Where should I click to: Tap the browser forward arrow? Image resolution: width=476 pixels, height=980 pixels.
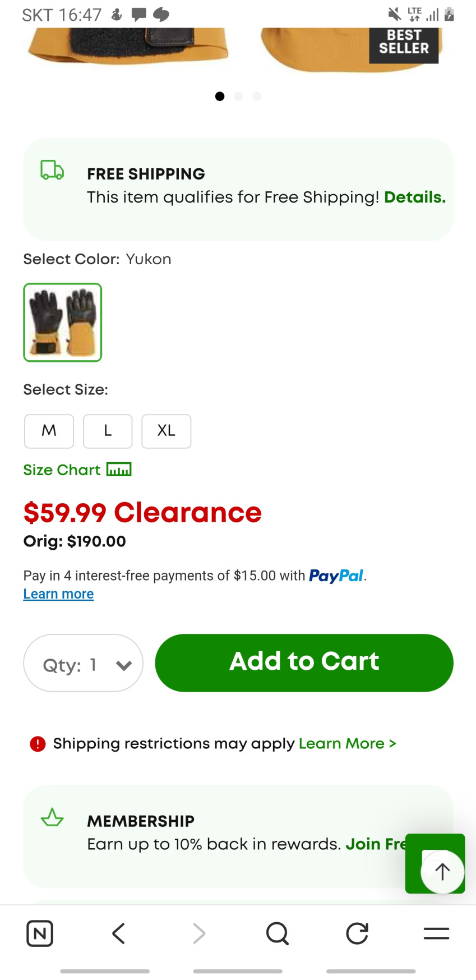click(x=198, y=933)
